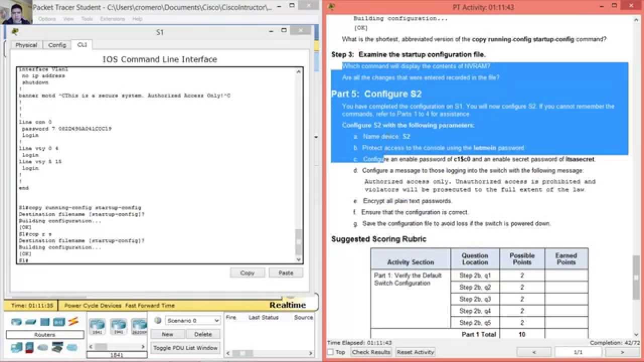
Task: Click the CLI terminal scroll up arrow
Action: 299,71
